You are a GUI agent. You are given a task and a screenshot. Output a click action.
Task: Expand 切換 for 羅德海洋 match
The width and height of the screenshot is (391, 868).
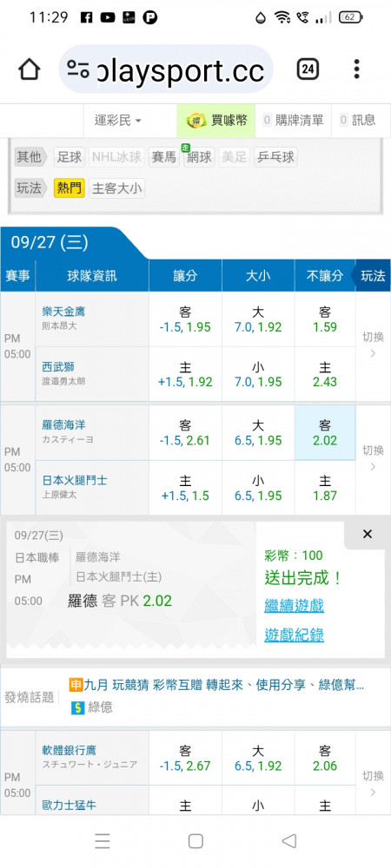(x=373, y=458)
